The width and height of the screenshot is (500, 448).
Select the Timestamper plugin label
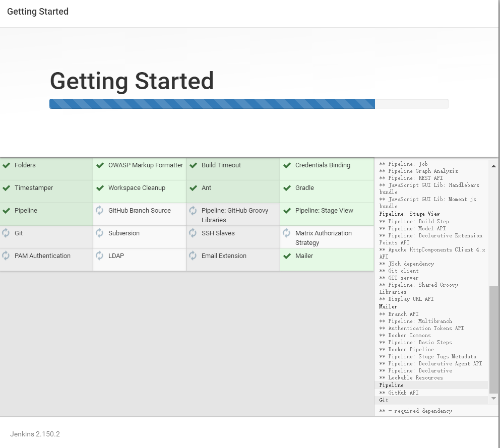point(34,188)
